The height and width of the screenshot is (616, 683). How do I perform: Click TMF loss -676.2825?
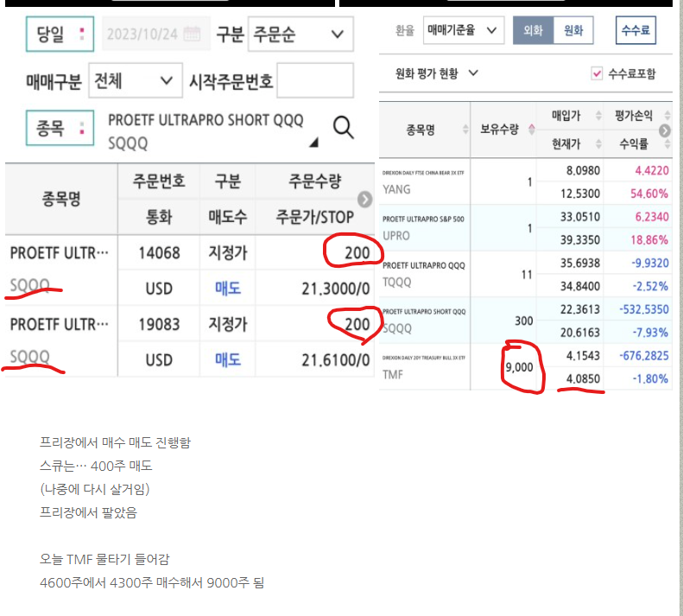pyautogui.click(x=644, y=356)
